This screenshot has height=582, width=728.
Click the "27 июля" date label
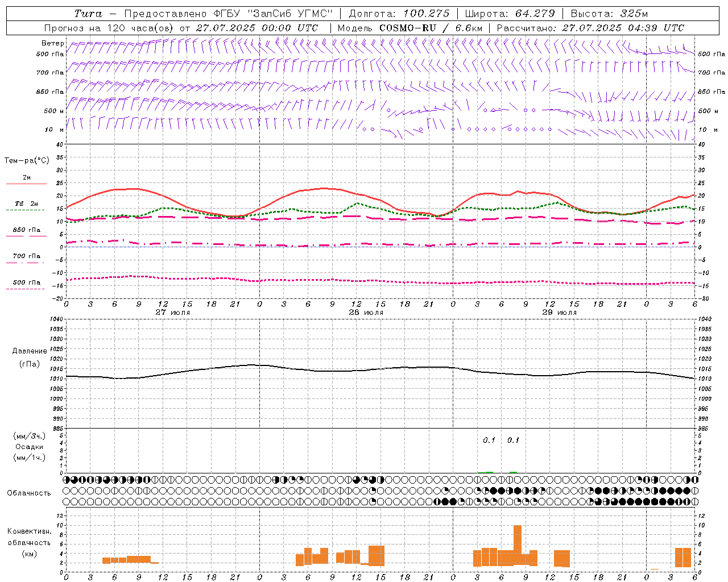[173, 313]
